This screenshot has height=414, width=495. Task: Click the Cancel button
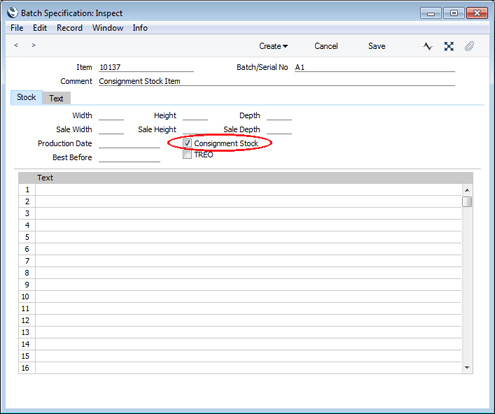[326, 46]
